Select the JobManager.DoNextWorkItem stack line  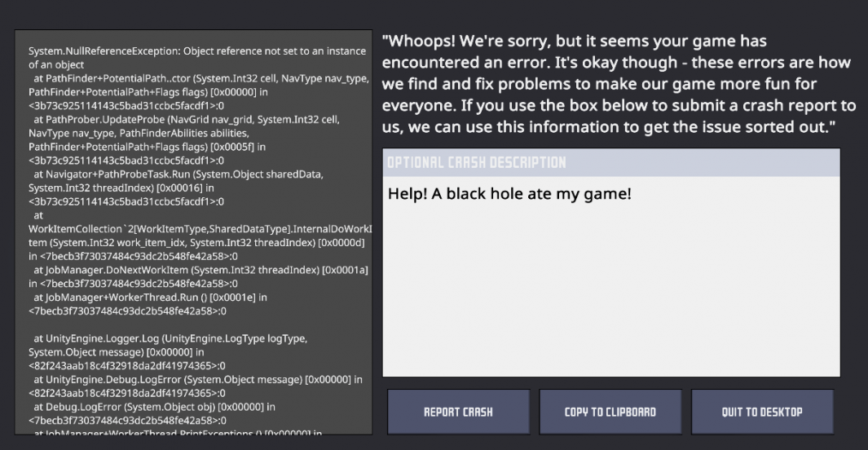click(x=198, y=276)
